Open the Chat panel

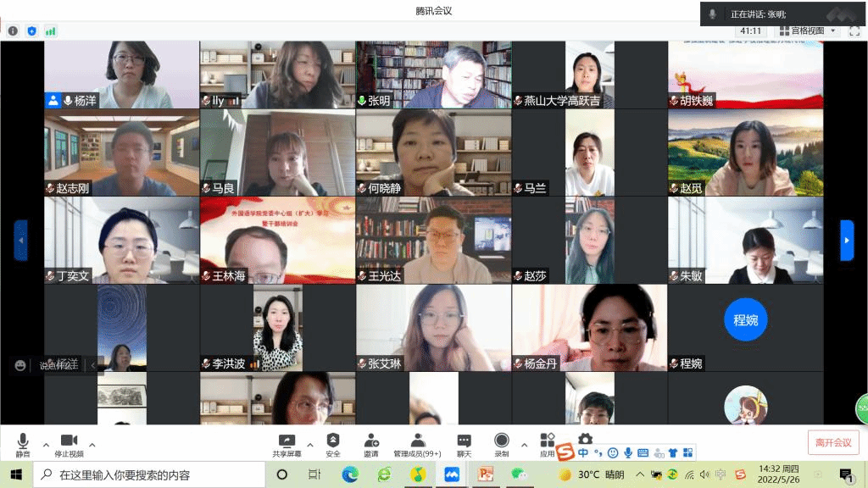pos(464,442)
